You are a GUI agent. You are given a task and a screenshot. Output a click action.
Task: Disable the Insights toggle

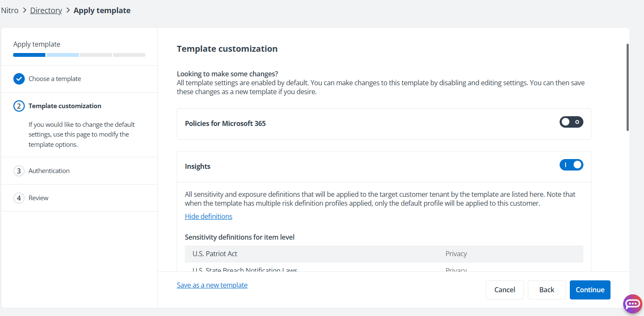coord(571,165)
